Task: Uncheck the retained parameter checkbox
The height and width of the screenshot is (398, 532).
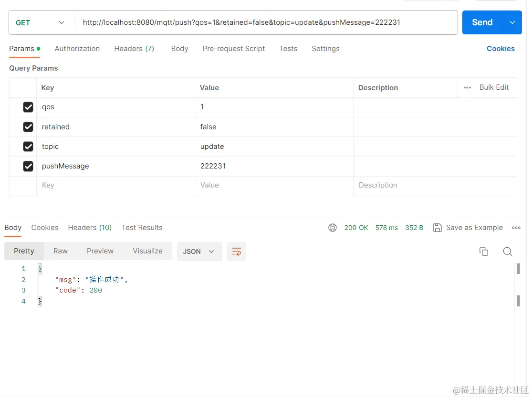Action: 28,127
